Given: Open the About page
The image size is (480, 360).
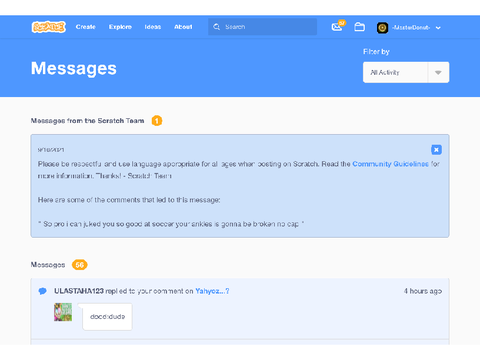Looking at the screenshot, I should click(183, 27).
